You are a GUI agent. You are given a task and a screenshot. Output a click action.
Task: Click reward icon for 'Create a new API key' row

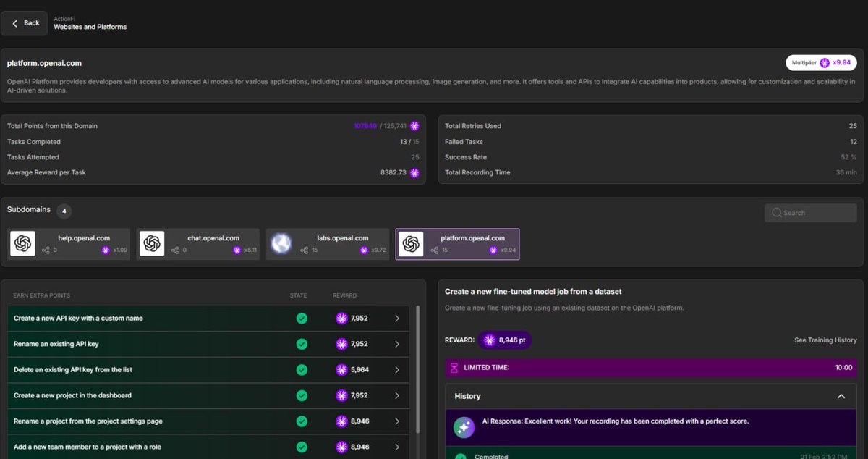point(341,319)
